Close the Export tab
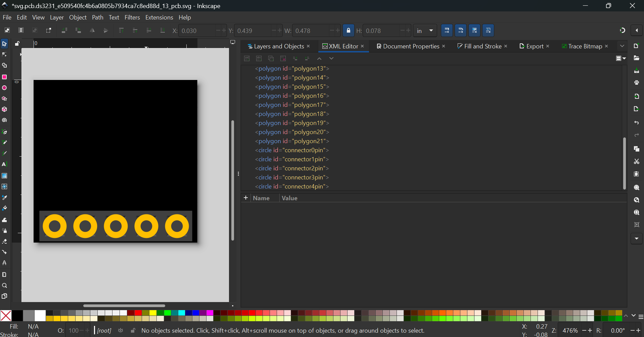644x337 pixels. [548, 46]
